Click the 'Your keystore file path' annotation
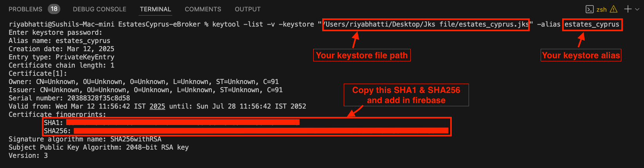 pos(362,55)
